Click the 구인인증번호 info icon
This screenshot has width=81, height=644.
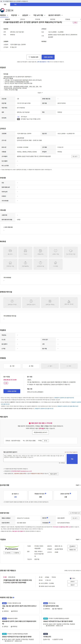pos(49,522)
